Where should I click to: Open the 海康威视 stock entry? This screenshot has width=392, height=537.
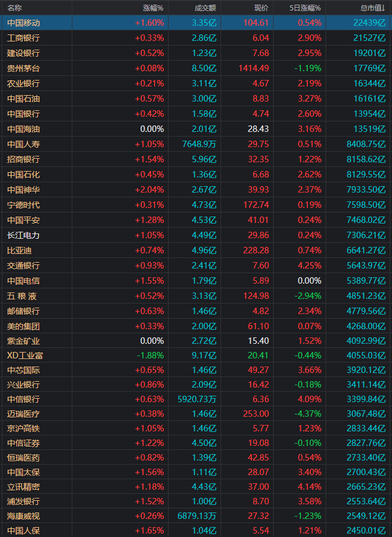point(23,515)
